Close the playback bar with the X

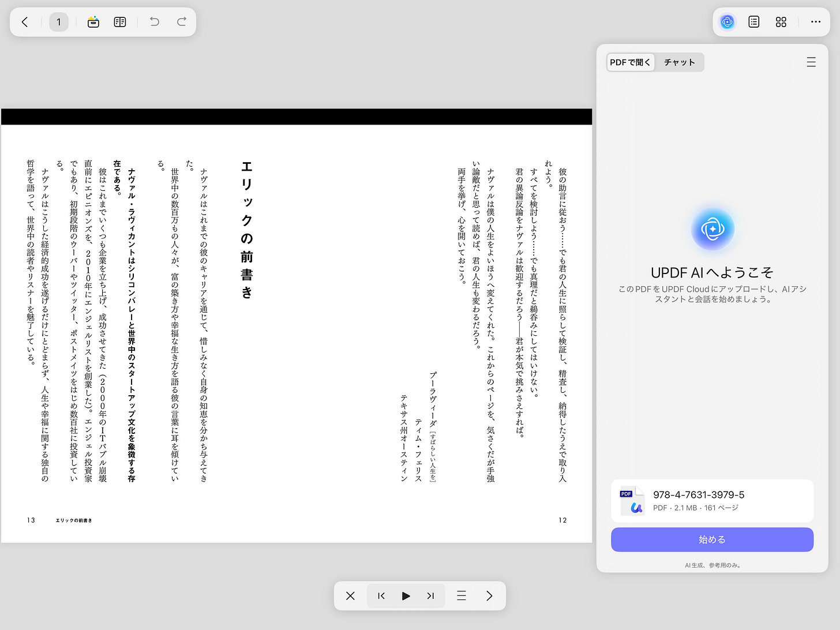350,595
